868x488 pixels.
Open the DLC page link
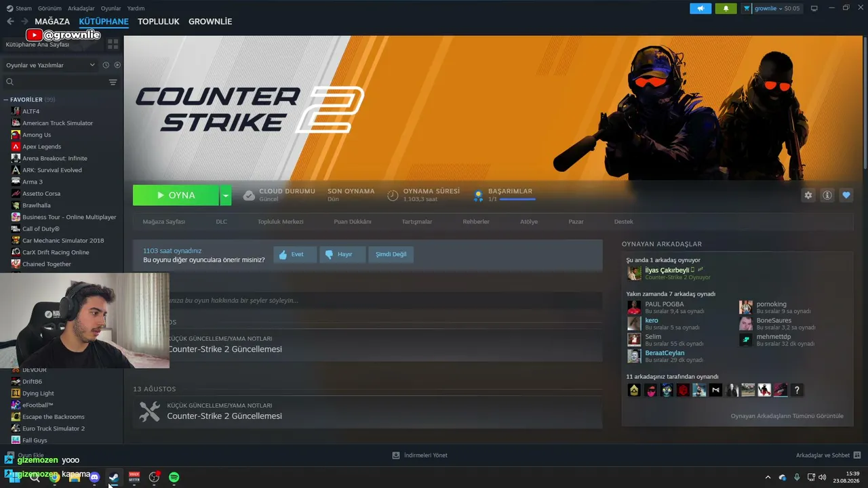(x=222, y=222)
